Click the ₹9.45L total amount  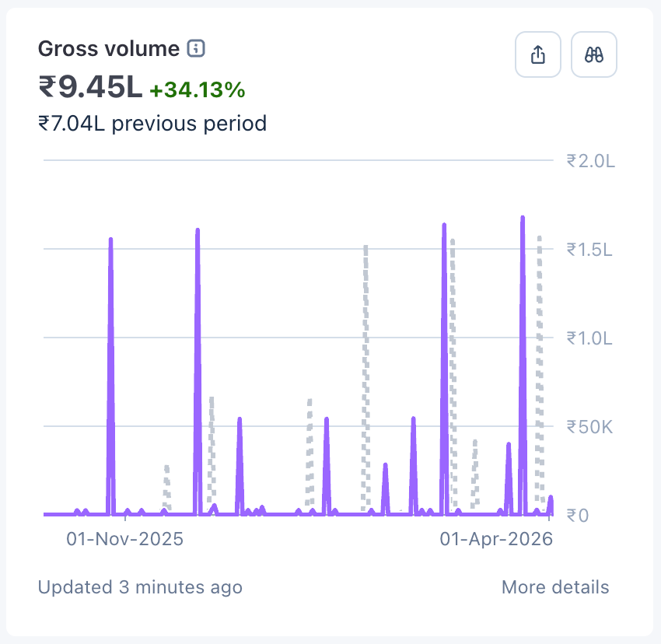pos(90,88)
